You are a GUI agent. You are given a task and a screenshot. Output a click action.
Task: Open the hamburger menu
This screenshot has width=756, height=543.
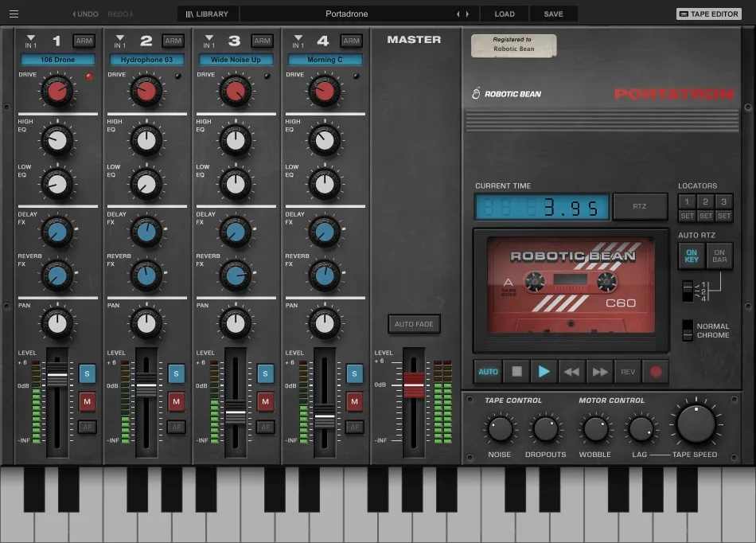(14, 14)
